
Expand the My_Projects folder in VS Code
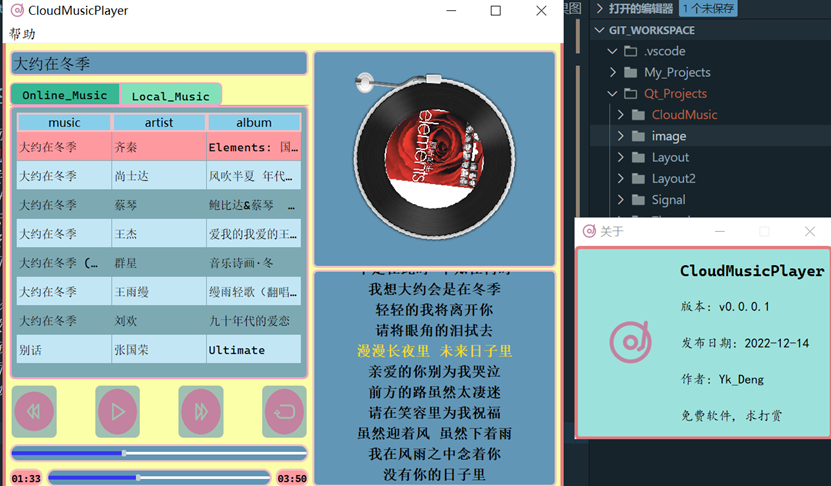tap(612, 72)
